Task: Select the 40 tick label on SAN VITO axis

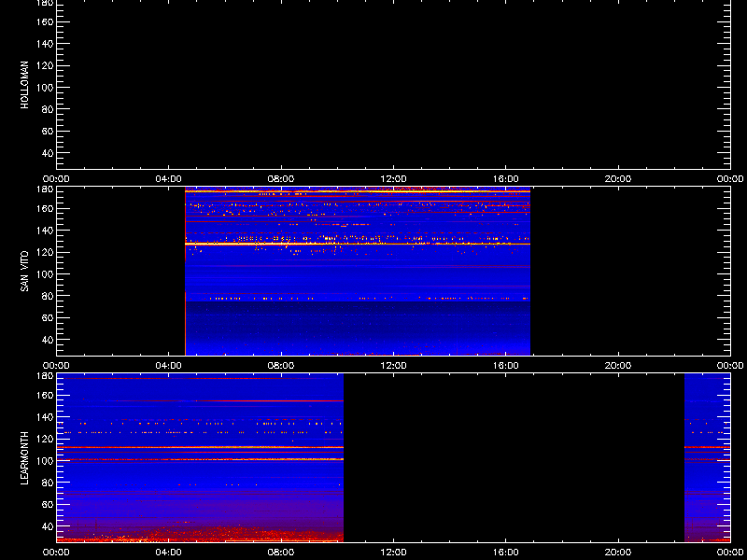Action: (x=48, y=340)
